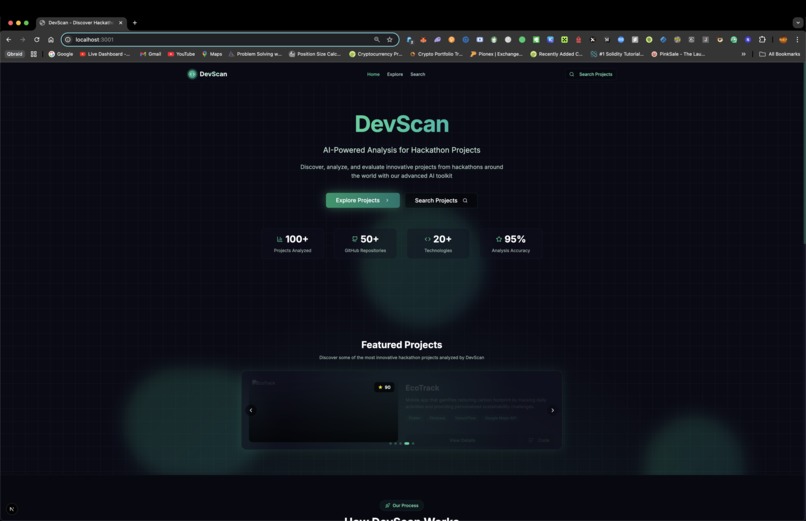This screenshot has width=806, height=521.
Task: Click the 20+ Technologies stat card
Action: click(x=438, y=244)
